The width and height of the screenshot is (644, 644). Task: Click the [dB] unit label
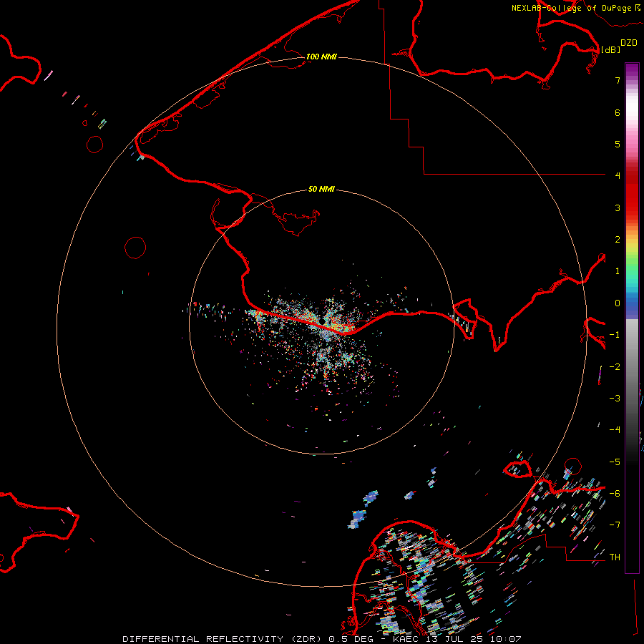(x=610, y=49)
